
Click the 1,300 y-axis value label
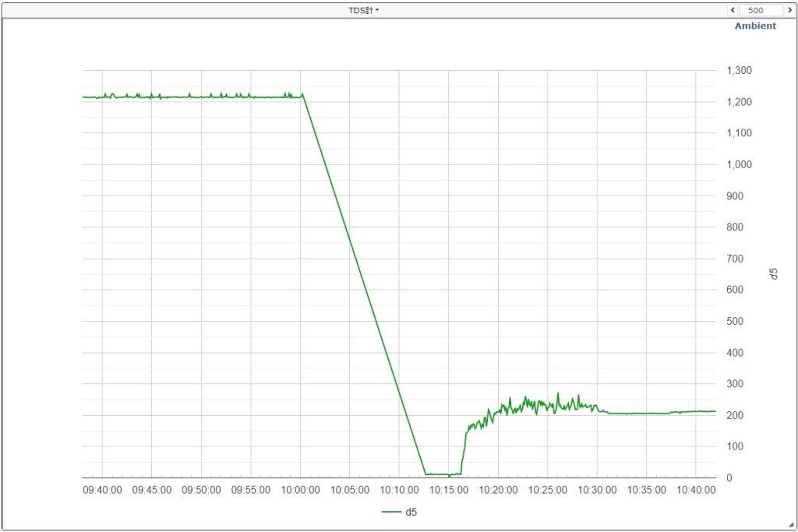pyautogui.click(x=739, y=71)
